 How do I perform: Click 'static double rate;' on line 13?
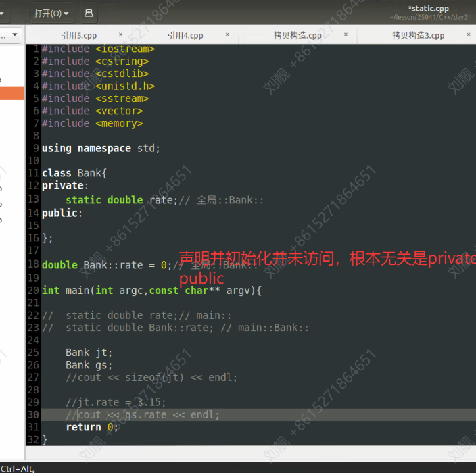pos(122,200)
